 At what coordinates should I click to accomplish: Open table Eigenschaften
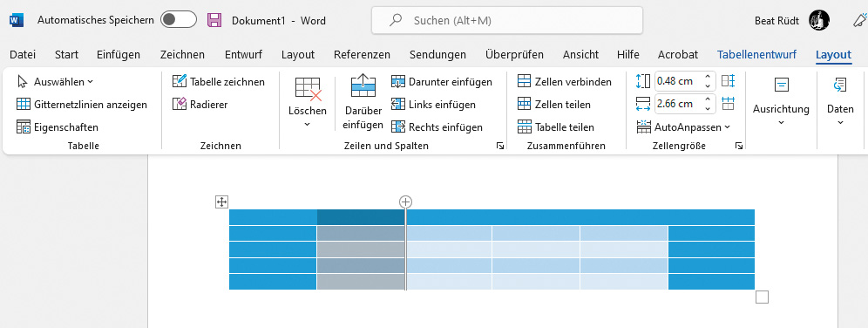[x=57, y=126]
